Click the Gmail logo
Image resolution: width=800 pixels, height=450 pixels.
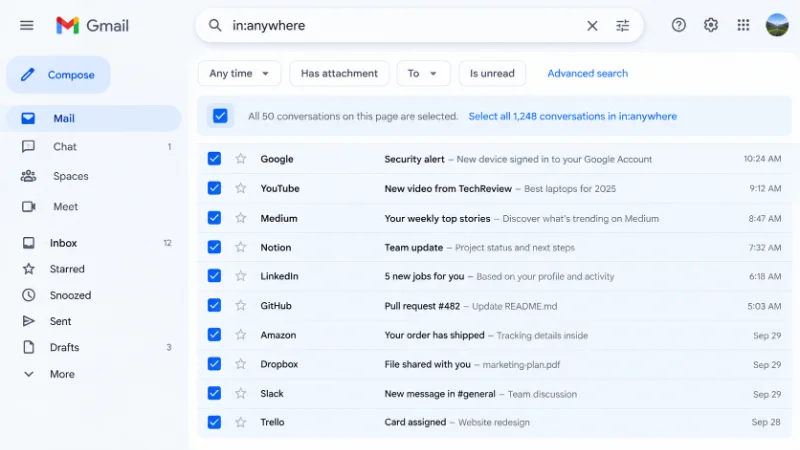(92, 26)
